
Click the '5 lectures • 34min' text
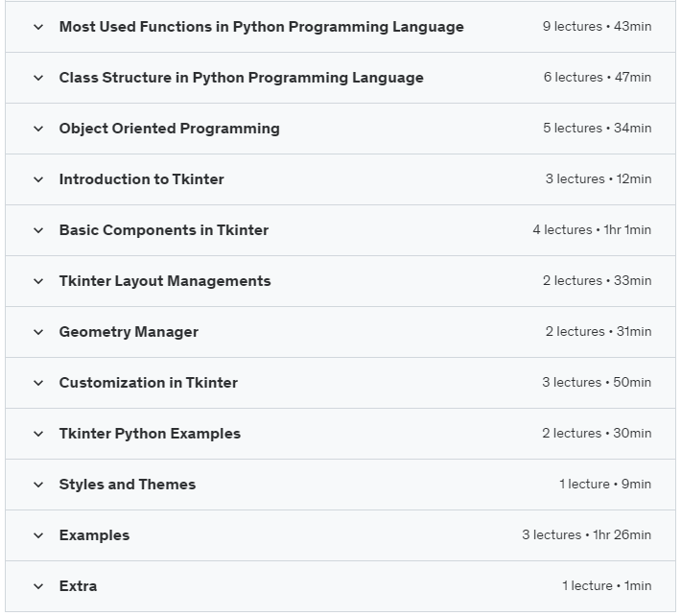[598, 128]
